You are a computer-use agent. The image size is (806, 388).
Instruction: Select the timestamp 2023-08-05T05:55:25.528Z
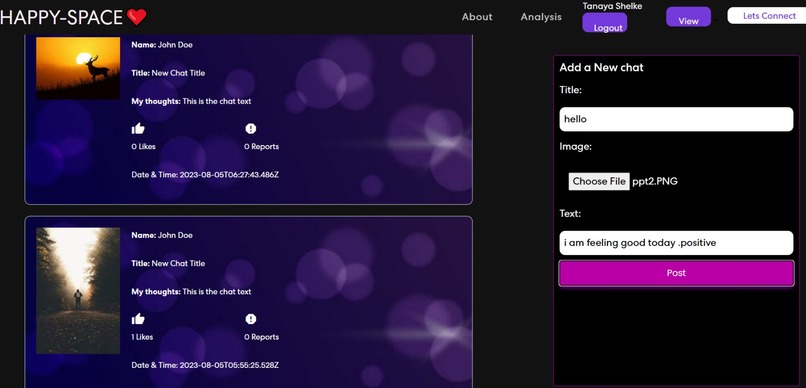(x=229, y=365)
